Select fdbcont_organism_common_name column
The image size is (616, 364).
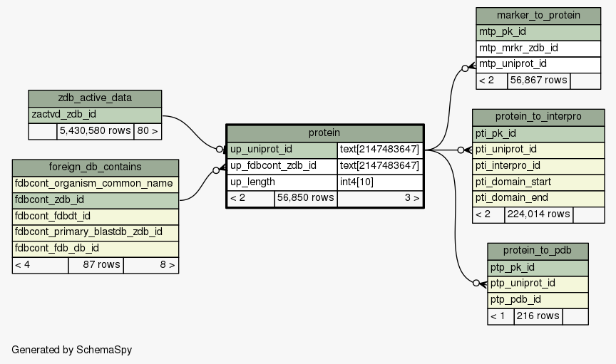pos(96,184)
